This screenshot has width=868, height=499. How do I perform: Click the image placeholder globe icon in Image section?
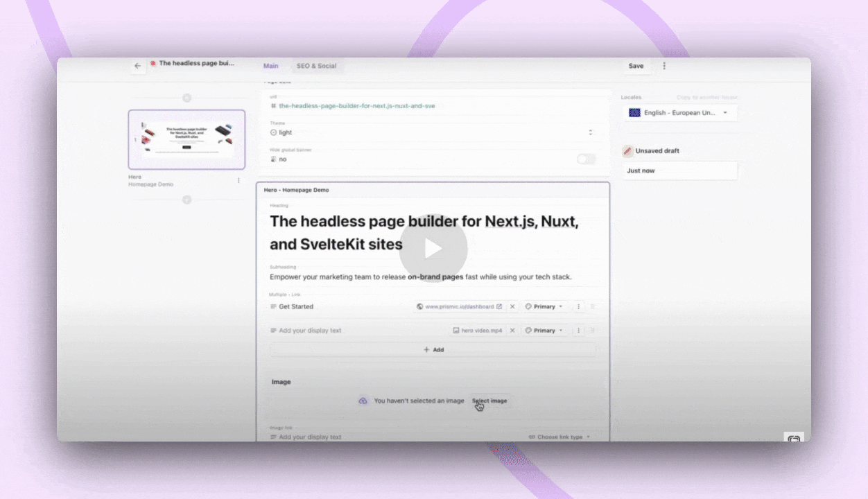(363, 401)
